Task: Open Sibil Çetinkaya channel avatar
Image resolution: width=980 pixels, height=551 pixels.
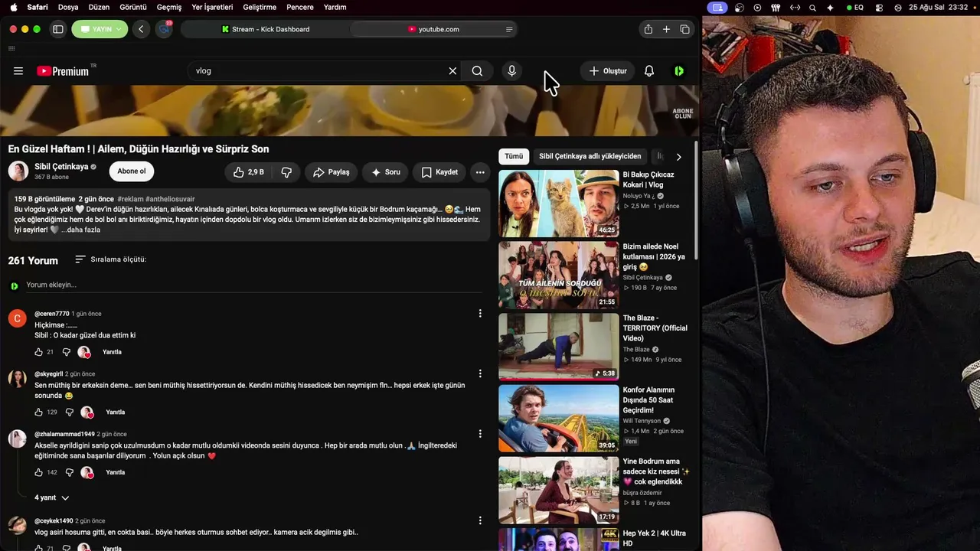Action: pyautogui.click(x=18, y=171)
